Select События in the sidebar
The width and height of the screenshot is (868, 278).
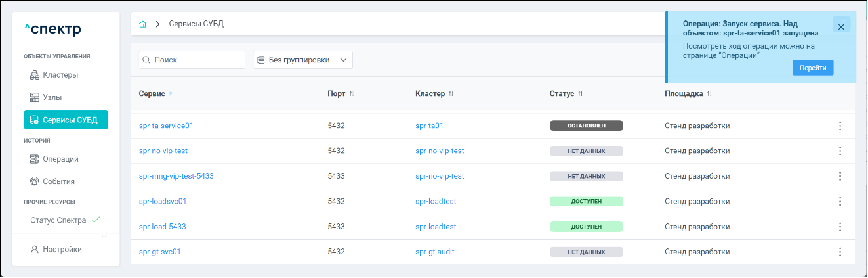point(58,181)
